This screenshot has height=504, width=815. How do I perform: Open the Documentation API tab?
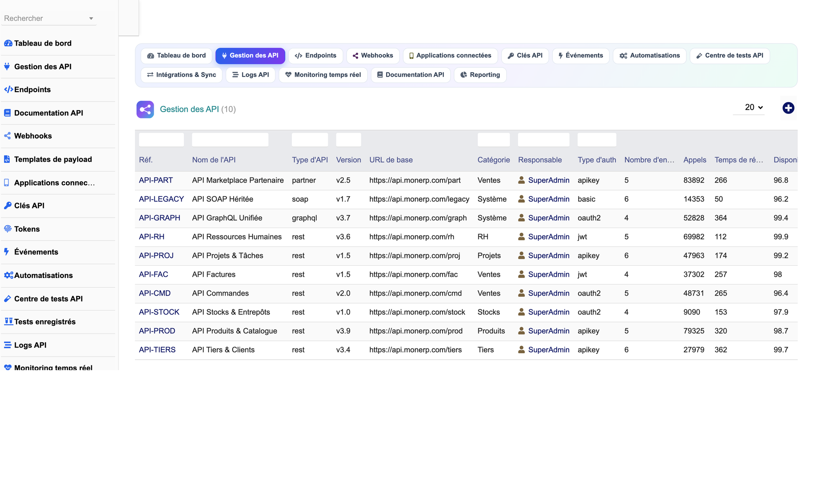click(410, 75)
